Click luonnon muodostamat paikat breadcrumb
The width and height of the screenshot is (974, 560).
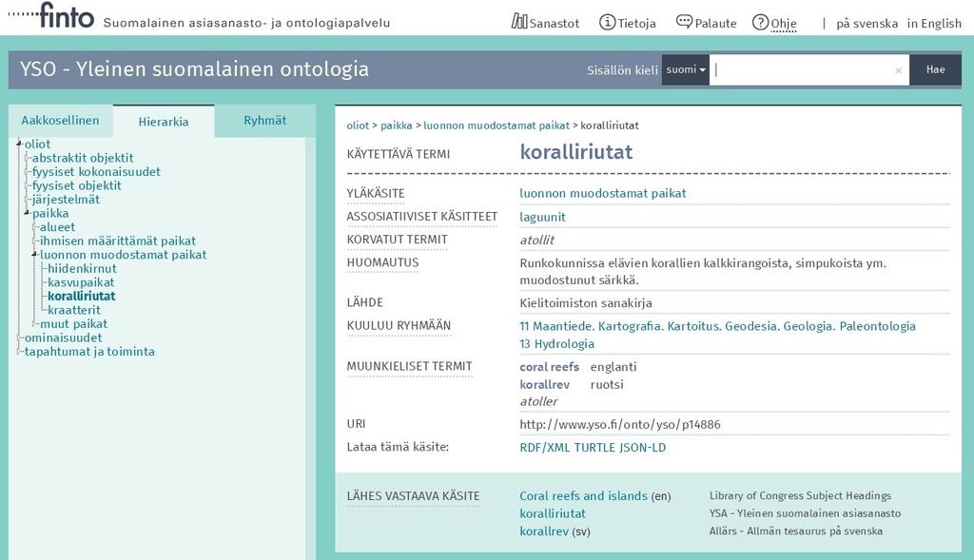click(x=497, y=126)
